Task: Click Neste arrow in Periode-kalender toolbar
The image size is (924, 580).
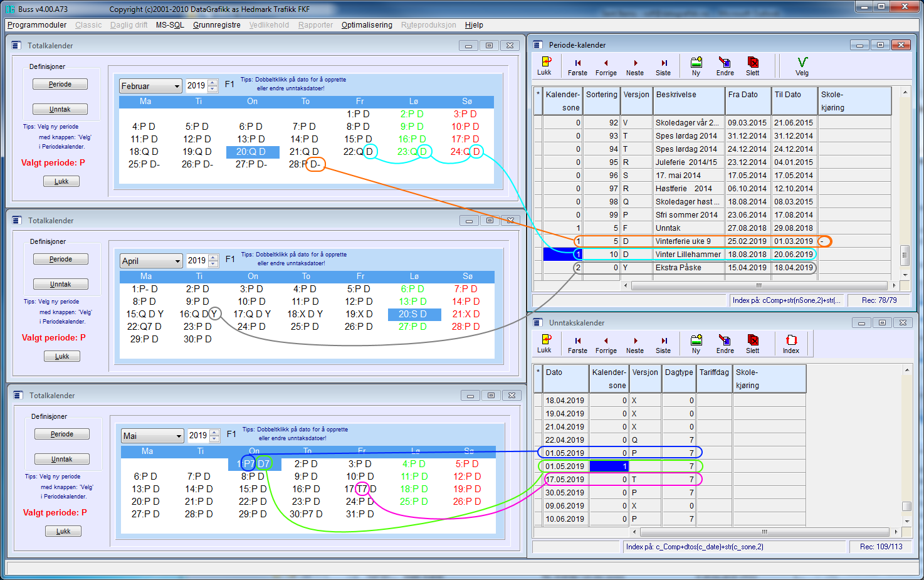Action: point(635,66)
